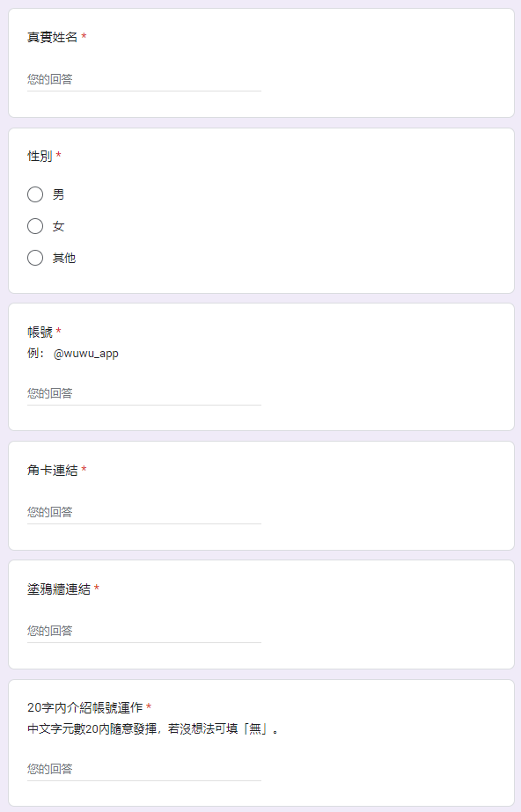This screenshot has width=521, height=812.
Task: Click the 其他 option label text
Action: (64, 258)
